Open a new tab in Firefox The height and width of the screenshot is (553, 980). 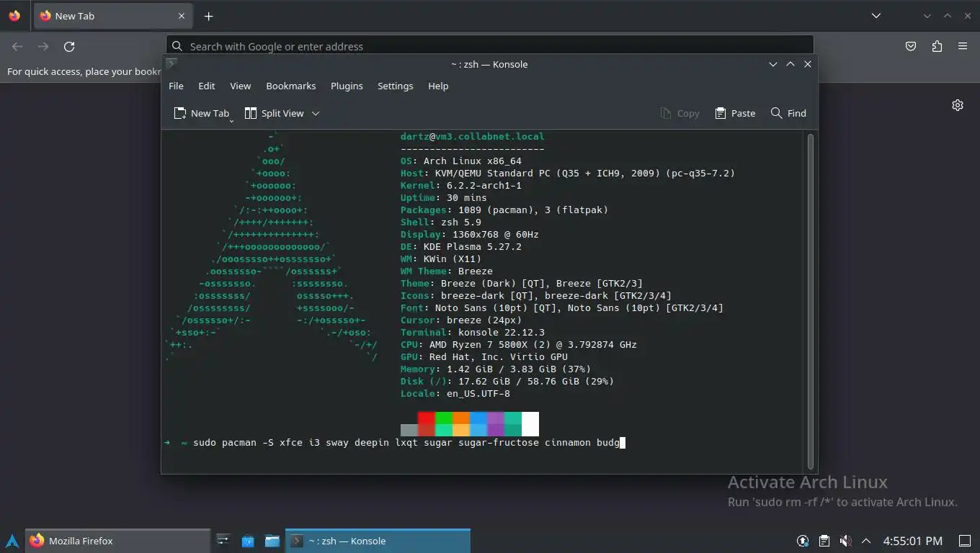tap(208, 16)
